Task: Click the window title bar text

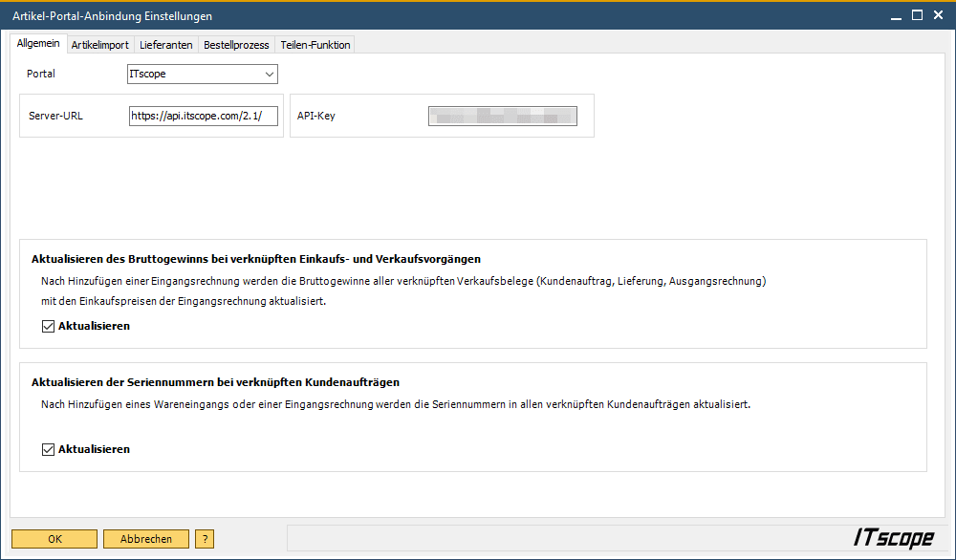Action: (x=112, y=16)
